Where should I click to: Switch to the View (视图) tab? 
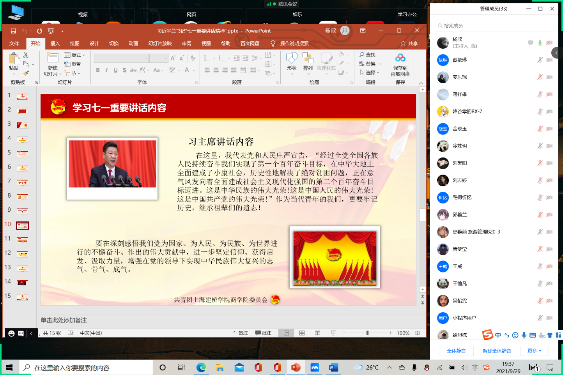tap(206, 43)
